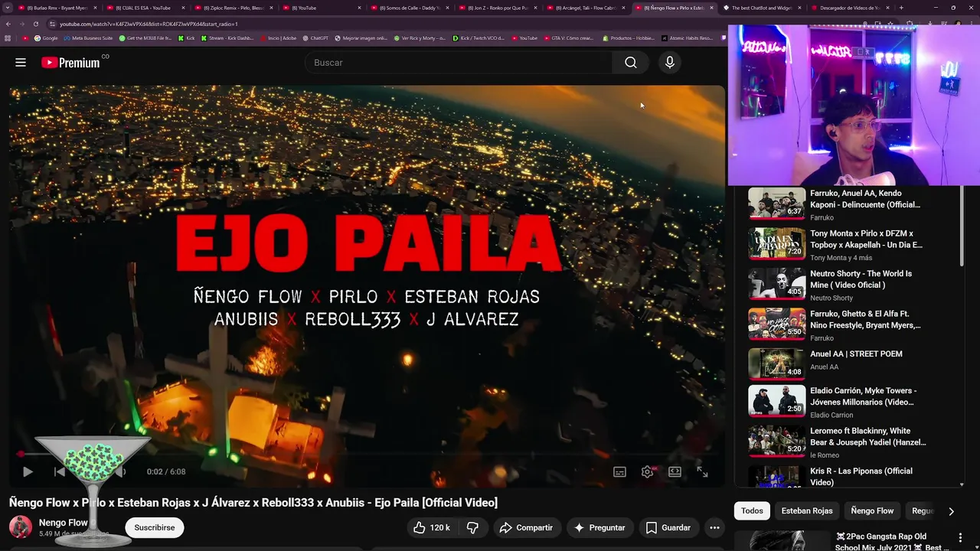Viewport: 980px width, 551px height.
Task: Open more actions three-dot menu below video
Action: pos(714,527)
